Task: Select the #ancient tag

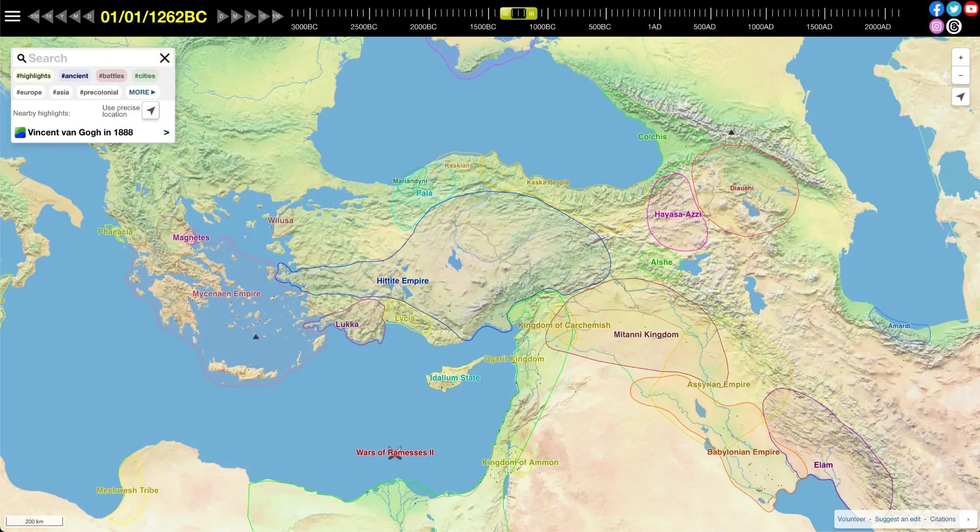Action: [x=74, y=76]
